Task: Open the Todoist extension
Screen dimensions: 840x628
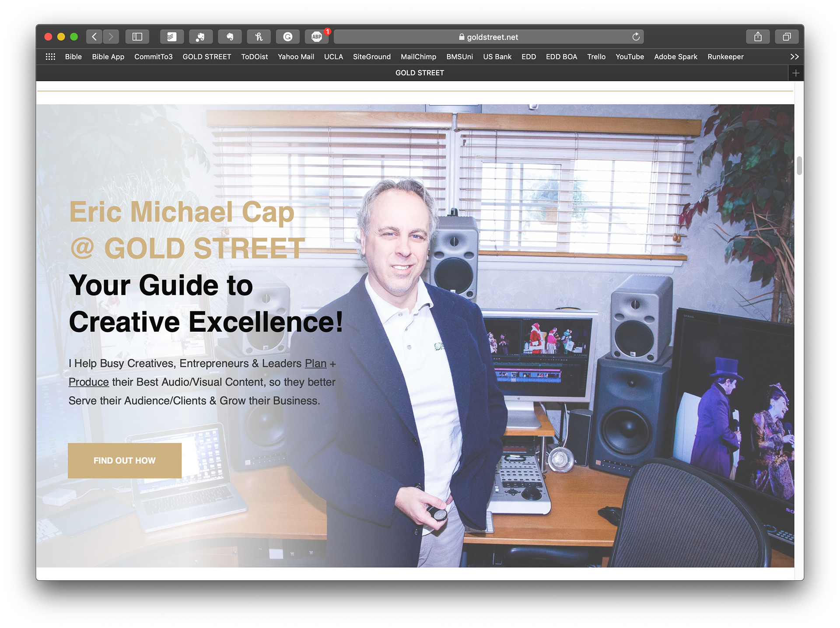Action: (171, 37)
